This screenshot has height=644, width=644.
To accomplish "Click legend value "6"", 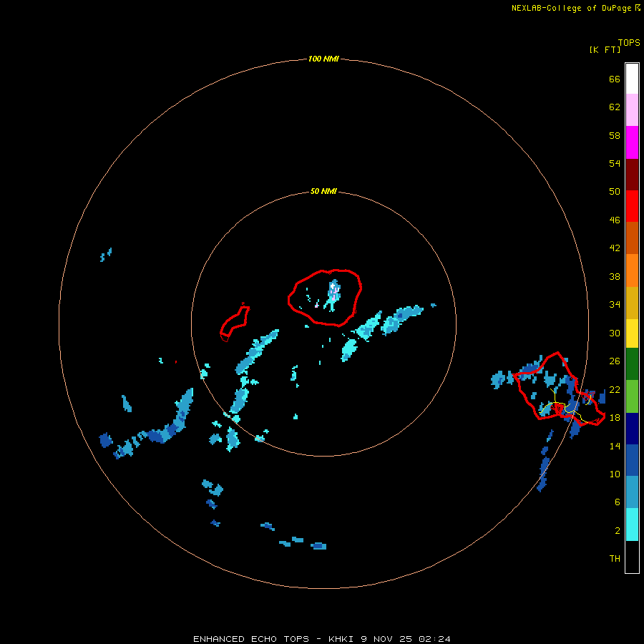I will (618, 502).
